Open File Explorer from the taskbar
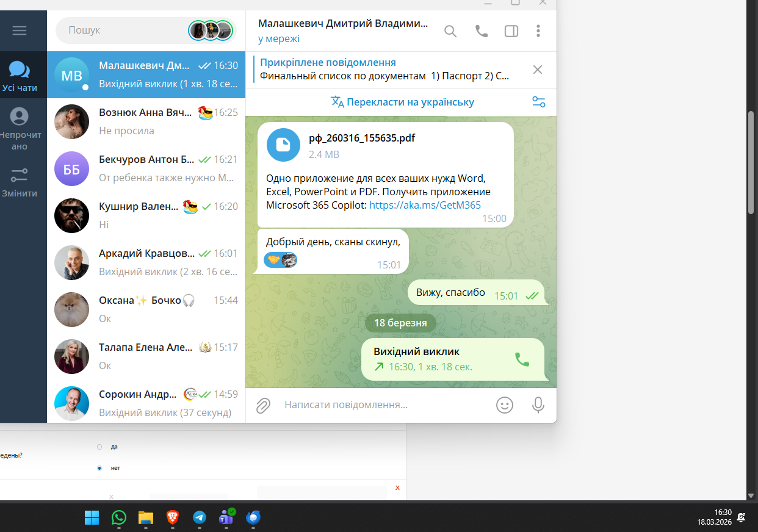The image size is (758, 532). coord(145,517)
